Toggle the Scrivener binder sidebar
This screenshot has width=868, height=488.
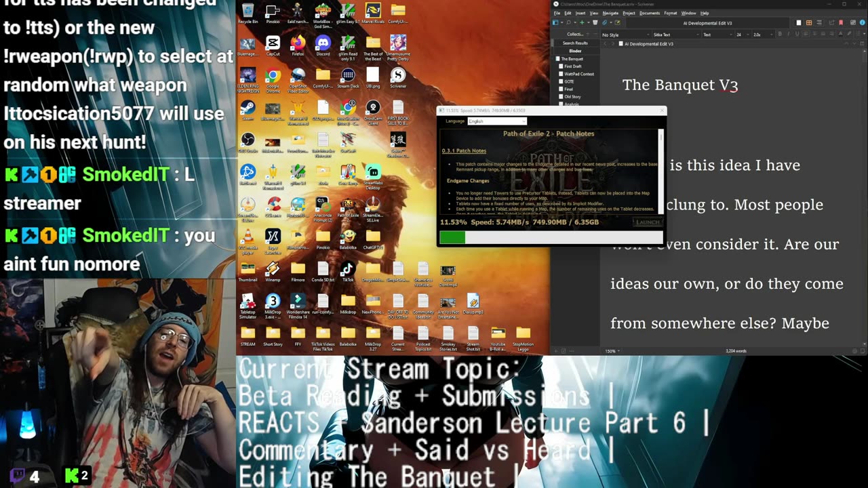point(555,22)
